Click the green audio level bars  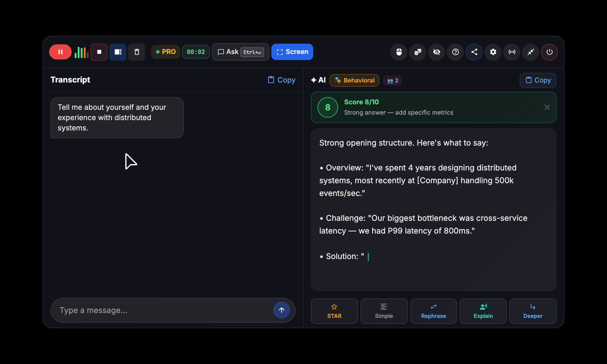[x=81, y=52]
